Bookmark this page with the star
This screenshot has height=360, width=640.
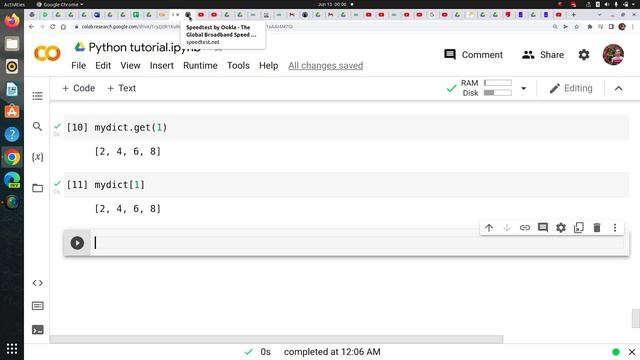click(576, 27)
